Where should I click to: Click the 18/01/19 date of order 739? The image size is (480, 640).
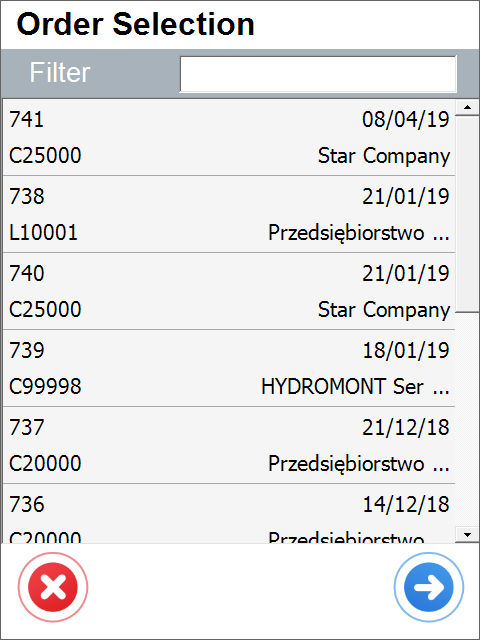[x=406, y=350]
